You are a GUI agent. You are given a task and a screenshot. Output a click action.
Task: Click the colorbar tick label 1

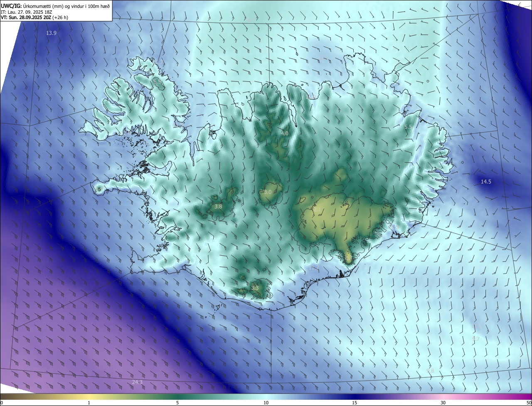(89, 403)
